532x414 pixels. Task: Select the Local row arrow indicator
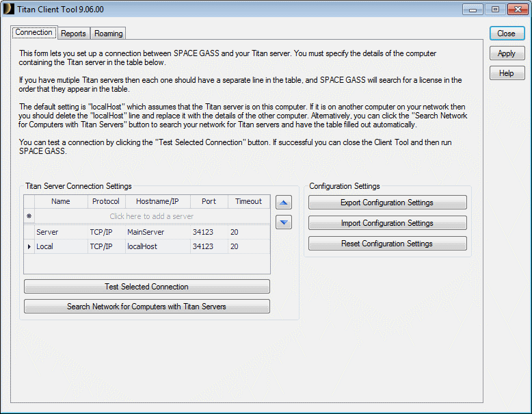pos(29,246)
